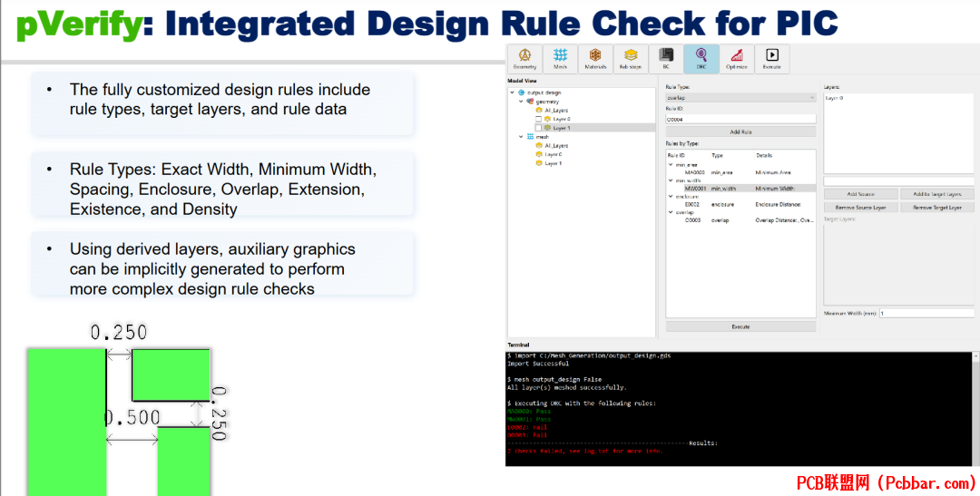Collapse the output_design tree node
The image size is (980, 496).
513,92
